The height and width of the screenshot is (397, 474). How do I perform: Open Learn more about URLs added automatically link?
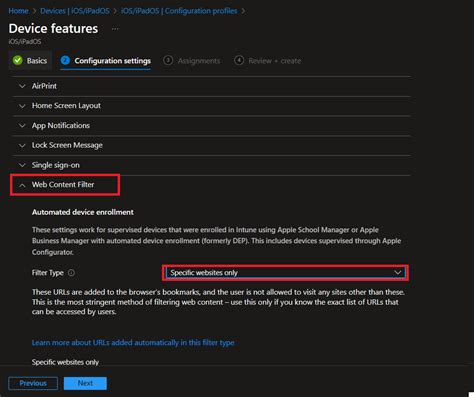[133, 343]
